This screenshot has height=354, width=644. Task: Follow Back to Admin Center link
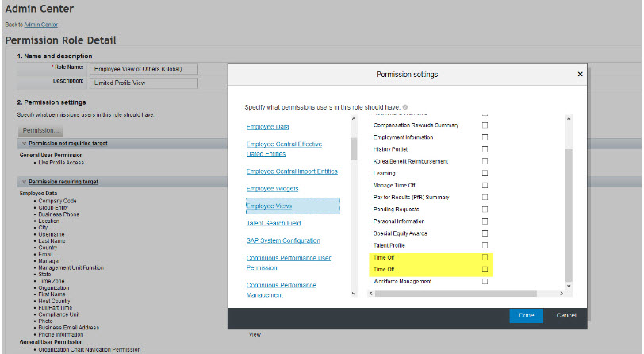click(40, 25)
